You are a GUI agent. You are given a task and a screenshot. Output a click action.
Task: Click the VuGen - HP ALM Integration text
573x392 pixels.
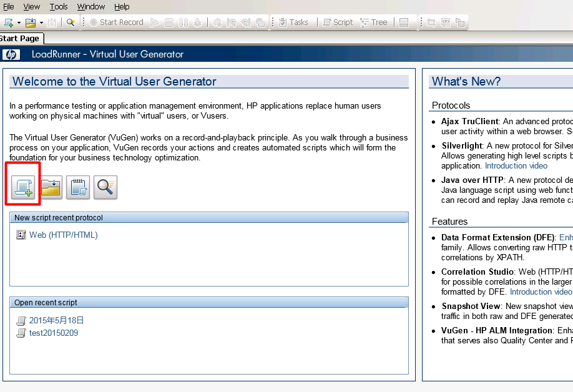pyautogui.click(x=497, y=330)
